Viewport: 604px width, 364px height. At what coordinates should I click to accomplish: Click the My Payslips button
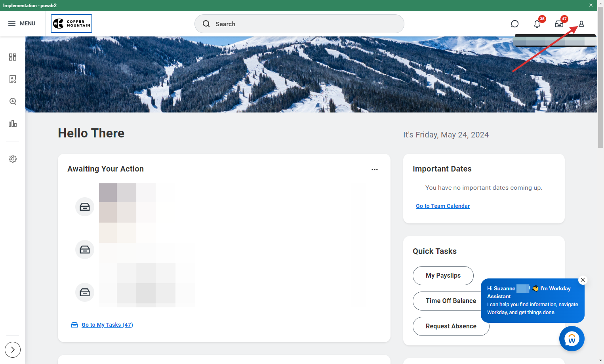(x=443, y=276)
